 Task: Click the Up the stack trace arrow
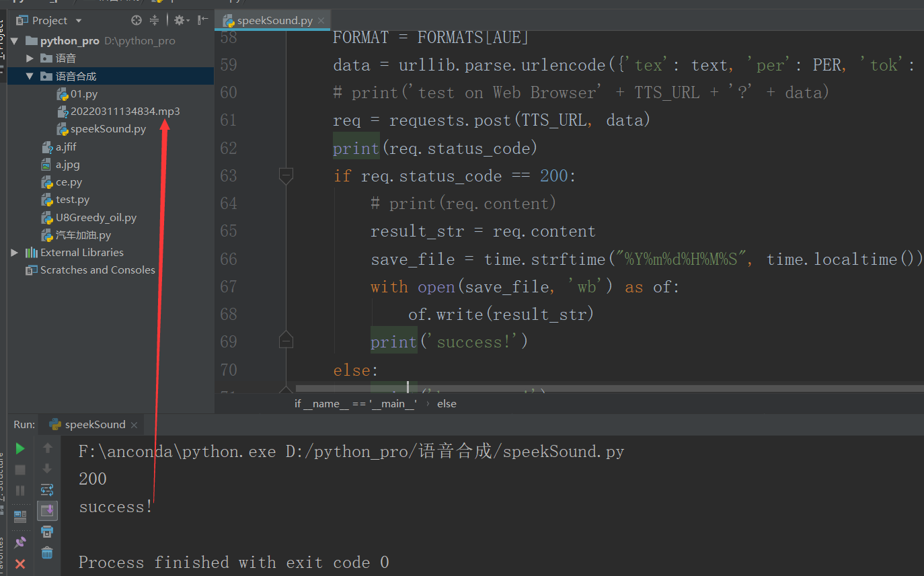[x=47, y=448]
